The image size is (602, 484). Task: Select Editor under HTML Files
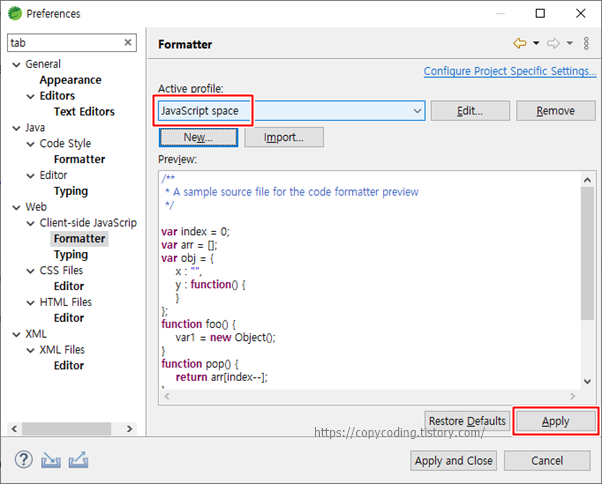click(x=69, y=318)
